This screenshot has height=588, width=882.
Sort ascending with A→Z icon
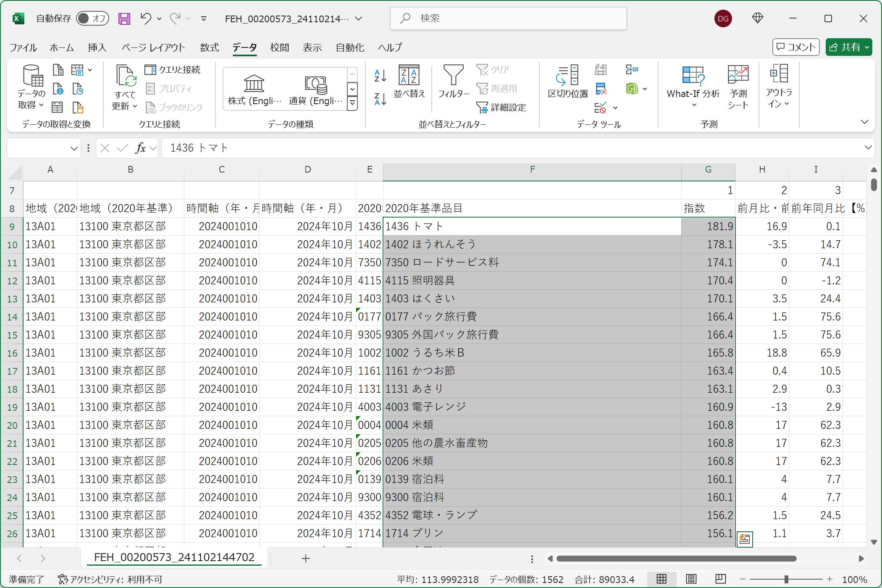tap(380, 76)
